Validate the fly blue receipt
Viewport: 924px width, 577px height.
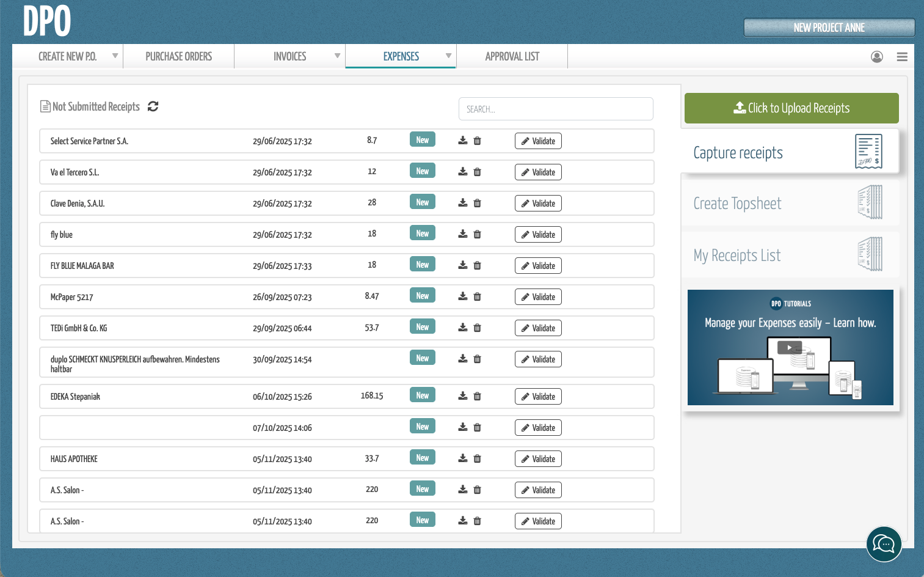click(538, 235)
